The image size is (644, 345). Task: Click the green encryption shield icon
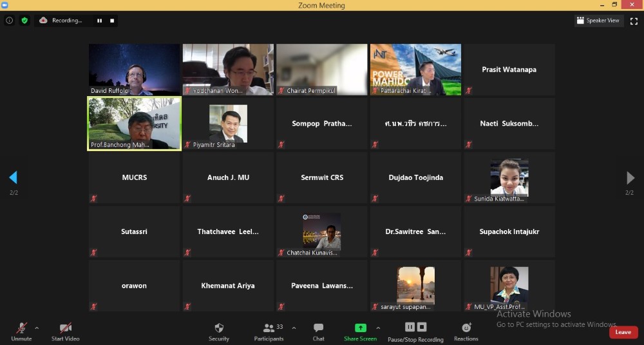24,21
